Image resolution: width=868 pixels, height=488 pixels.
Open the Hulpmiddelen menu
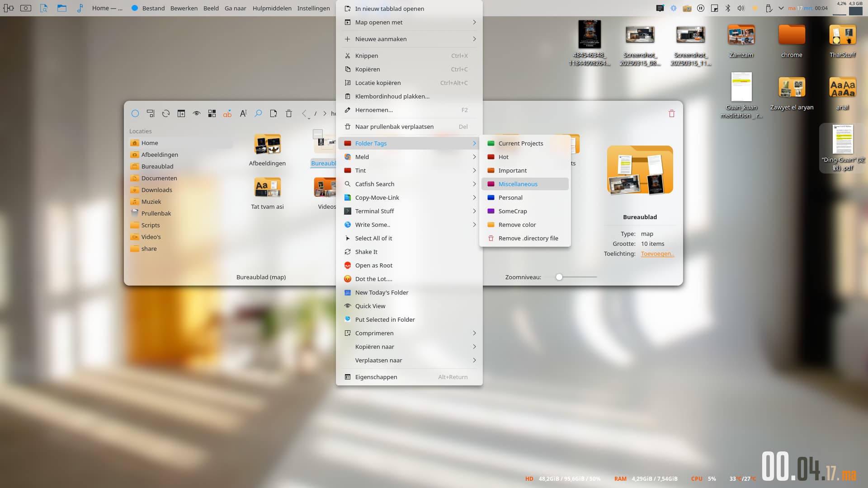pos(272,8)
